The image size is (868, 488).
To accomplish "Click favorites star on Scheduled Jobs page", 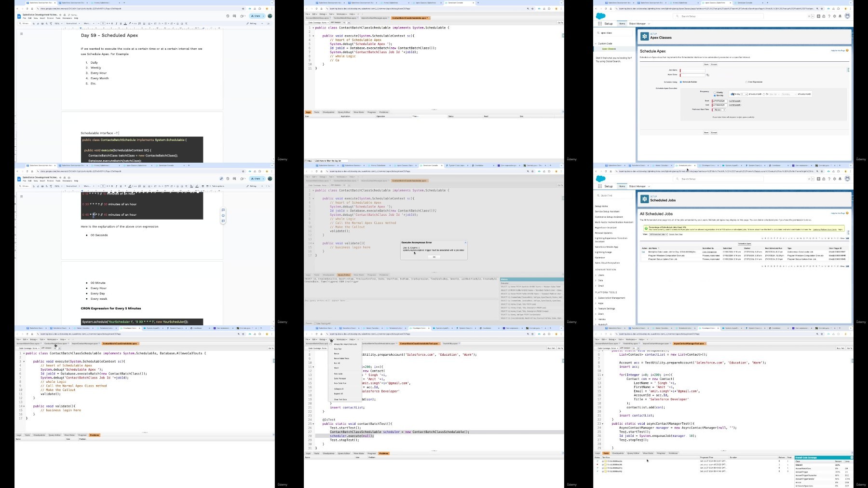I will click(809, 179).
